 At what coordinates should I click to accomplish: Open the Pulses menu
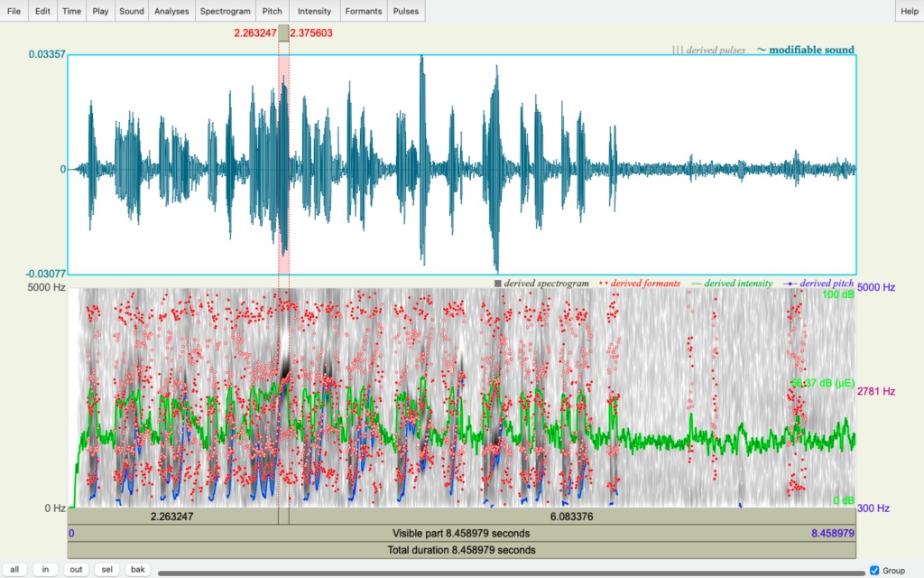(x=405, y=11)
